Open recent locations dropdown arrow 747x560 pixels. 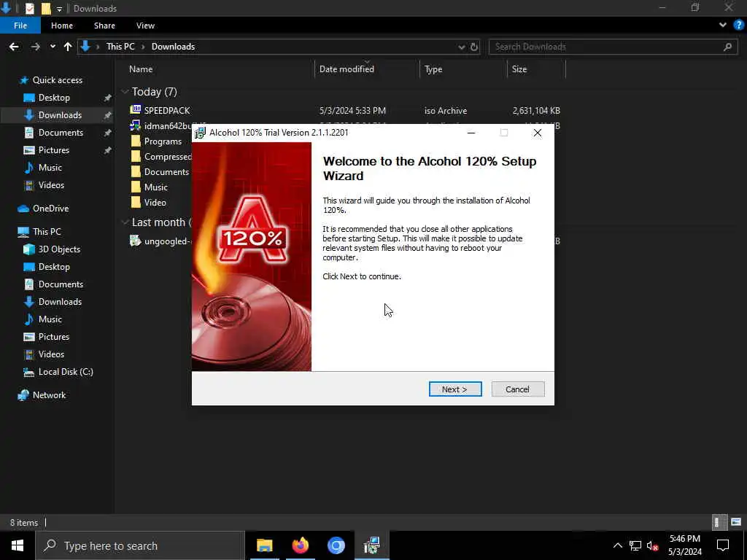point(53,47)
